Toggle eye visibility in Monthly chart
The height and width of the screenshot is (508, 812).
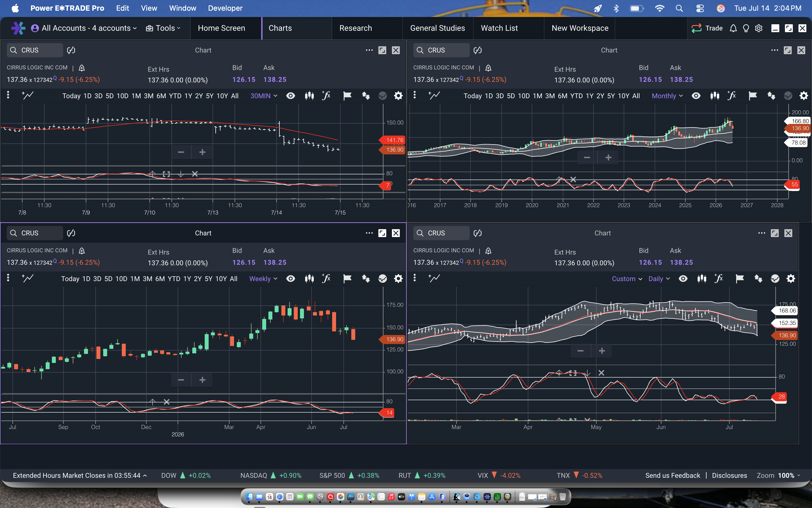coord(696,96)
